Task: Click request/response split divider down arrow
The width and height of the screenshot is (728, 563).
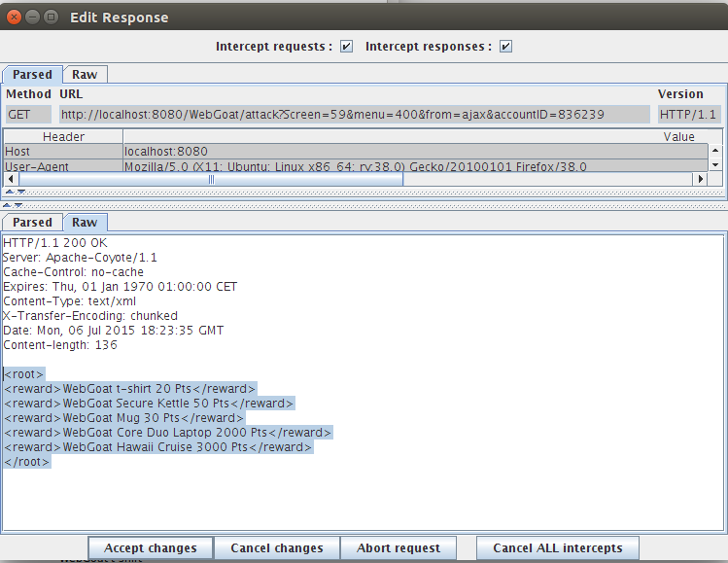Action: (x=18, y=205)
